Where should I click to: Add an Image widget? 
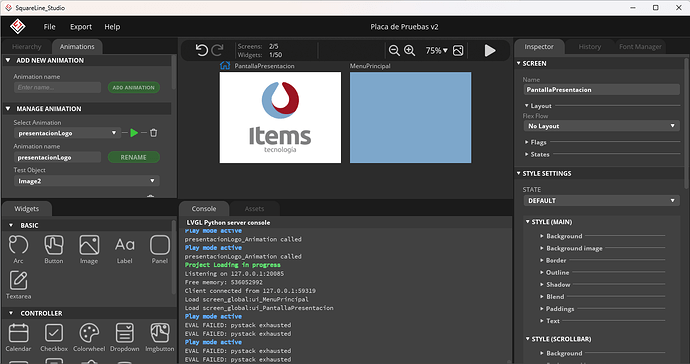tap(89, 249)
